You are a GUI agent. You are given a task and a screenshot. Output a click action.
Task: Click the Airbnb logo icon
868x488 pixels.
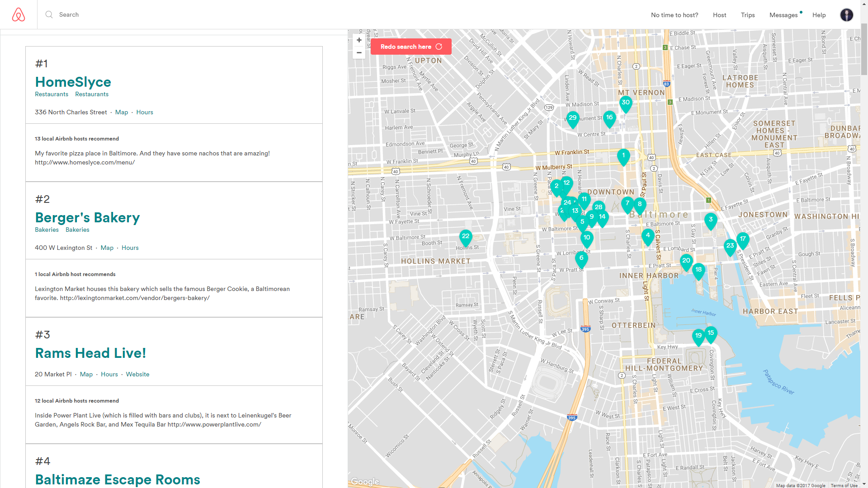pyautogui.click(x=19, y=15)
